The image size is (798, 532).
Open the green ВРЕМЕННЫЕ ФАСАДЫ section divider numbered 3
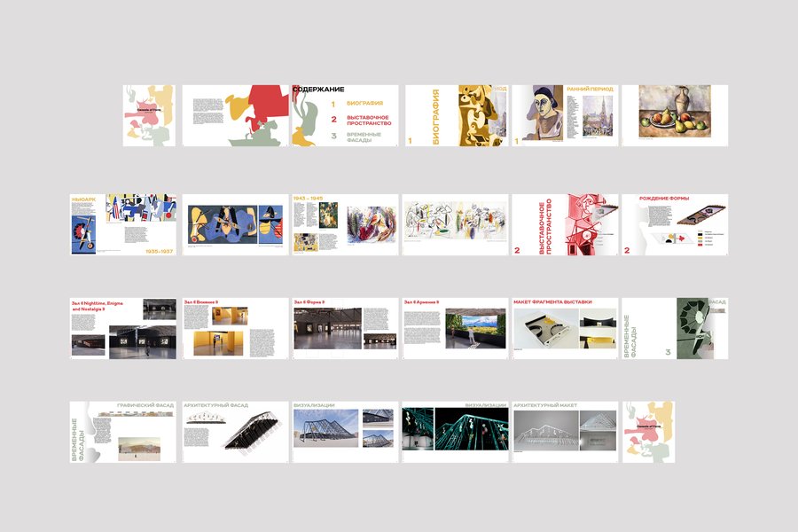(x=675, y=328)
